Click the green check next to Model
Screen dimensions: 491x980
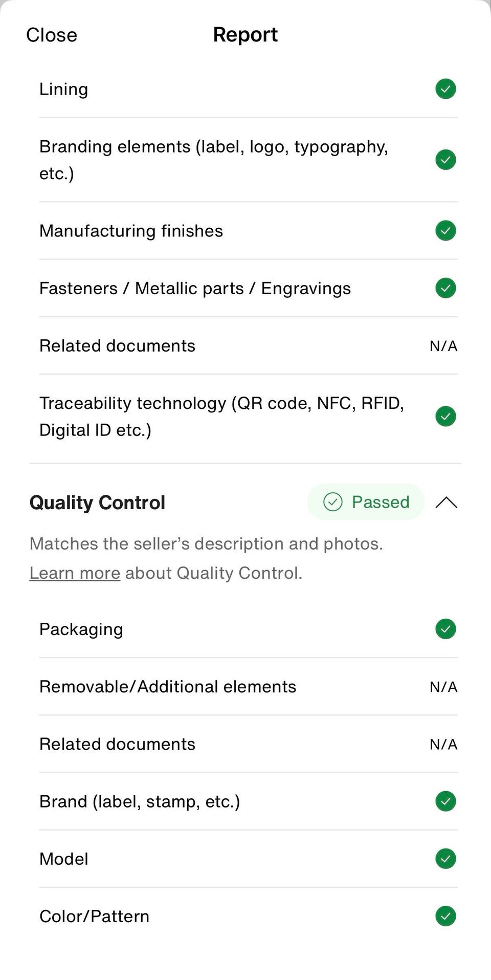point(445,859)
